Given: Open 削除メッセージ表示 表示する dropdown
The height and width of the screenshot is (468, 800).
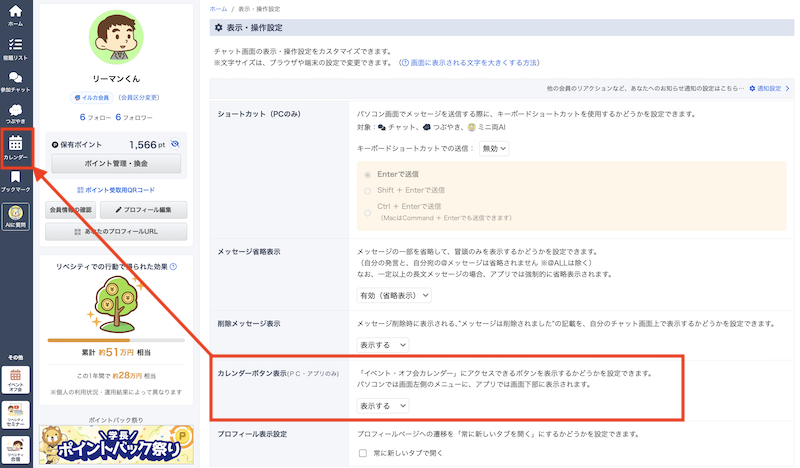Looking at the screenshot, I should click(383, 345).
